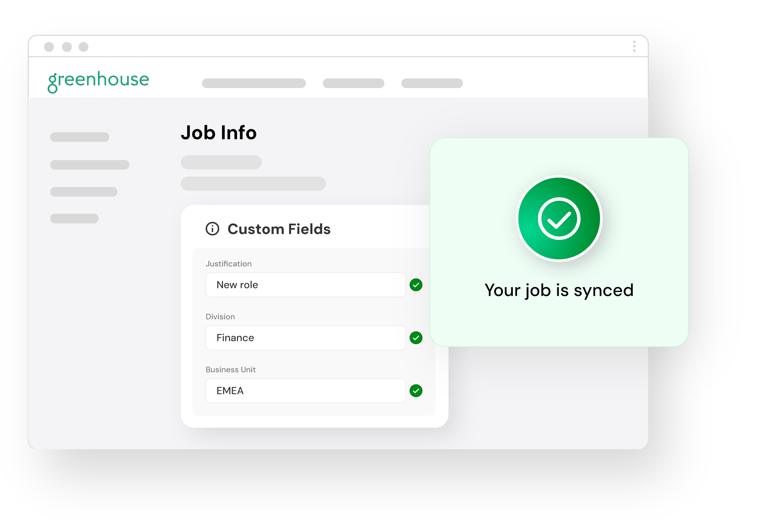
Task: Click the Custom Fields info icon
Action: pyautogui.click(x=213, y=229)
